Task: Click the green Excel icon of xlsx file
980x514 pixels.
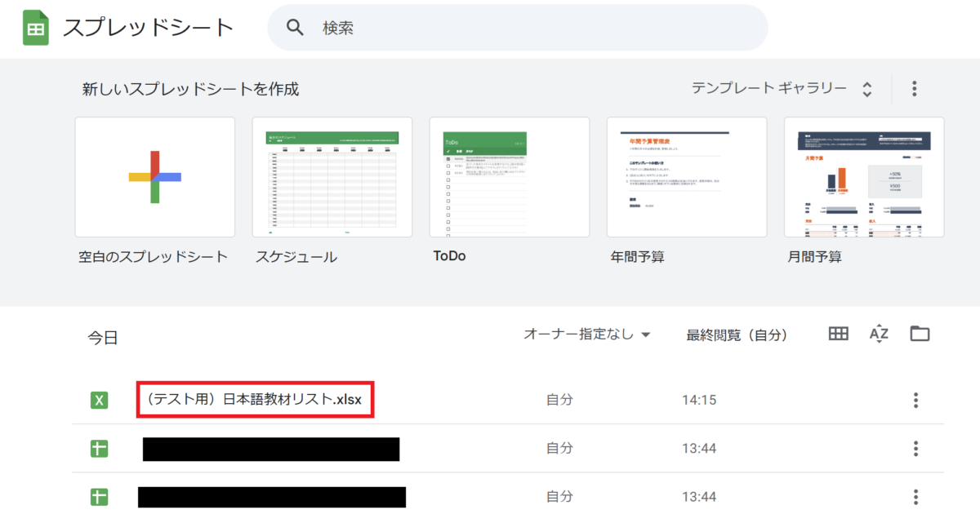Action: pos(100,400)
